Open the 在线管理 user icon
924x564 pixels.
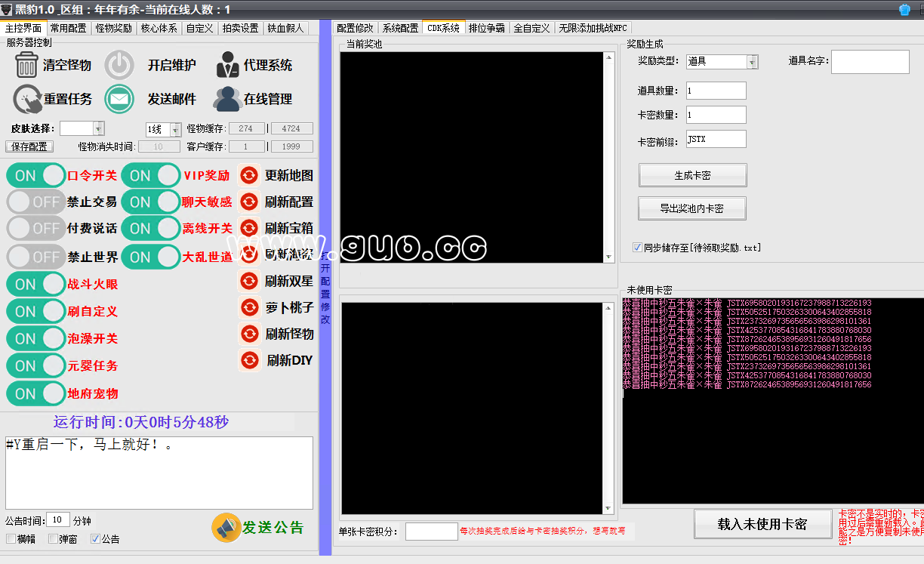tap(226, 99)
